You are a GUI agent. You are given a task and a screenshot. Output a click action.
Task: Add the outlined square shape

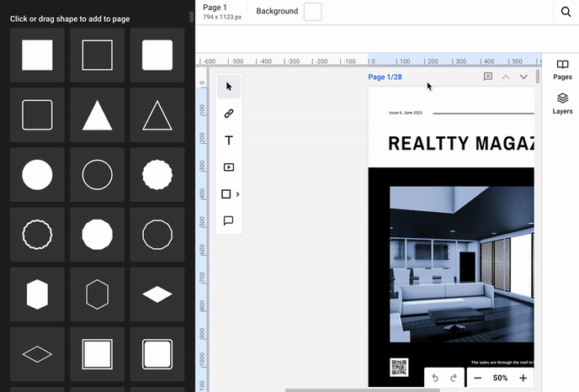coord(97,55)
